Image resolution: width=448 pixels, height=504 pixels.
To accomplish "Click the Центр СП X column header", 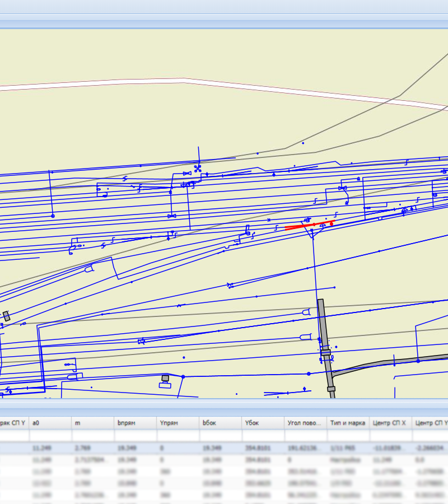I will pos(390,423).
